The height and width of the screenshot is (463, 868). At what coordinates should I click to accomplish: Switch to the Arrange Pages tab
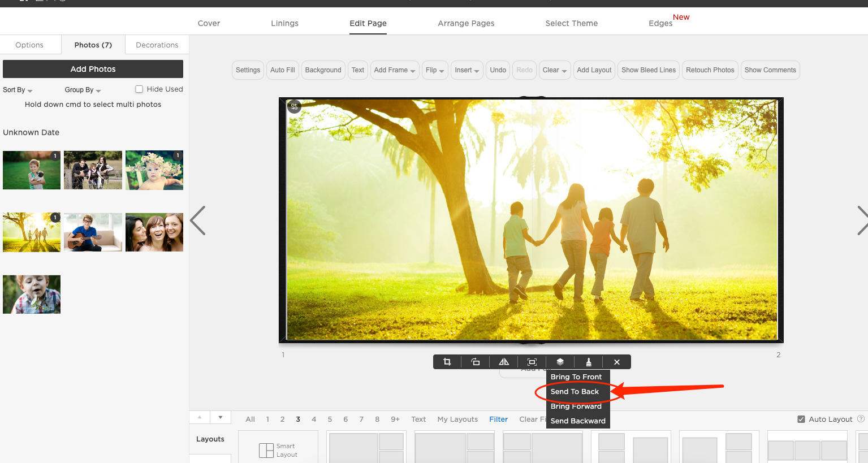(466, 23)
